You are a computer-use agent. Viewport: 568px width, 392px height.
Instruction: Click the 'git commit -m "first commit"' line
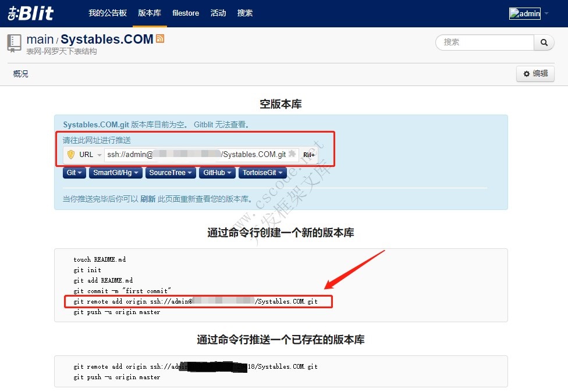(x=122, y=291)
